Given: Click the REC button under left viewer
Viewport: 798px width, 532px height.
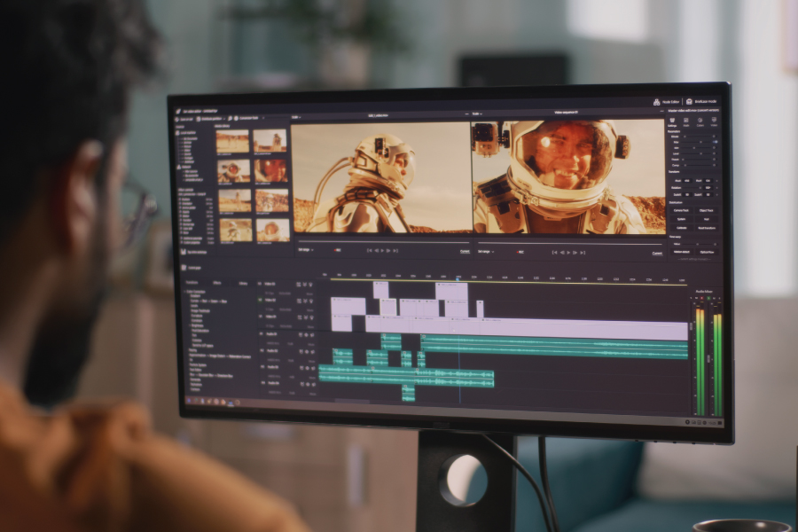Looking at the screenshot, I should point(338,250).
